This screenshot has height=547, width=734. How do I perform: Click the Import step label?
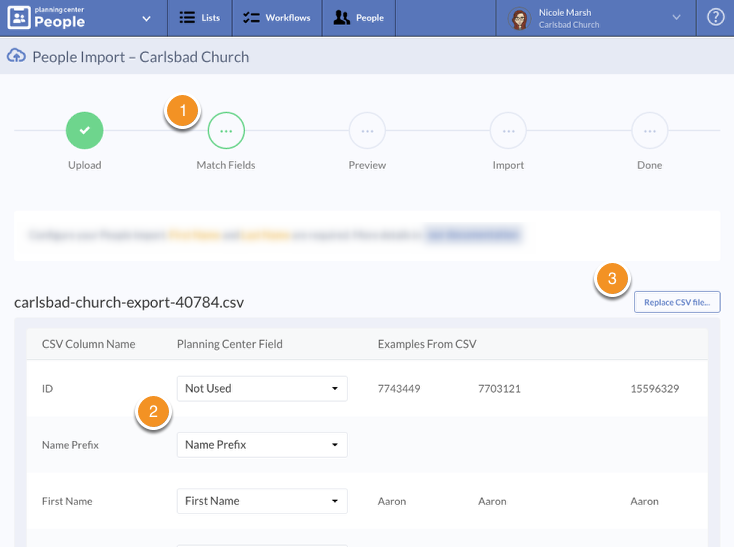coord(508,165)
